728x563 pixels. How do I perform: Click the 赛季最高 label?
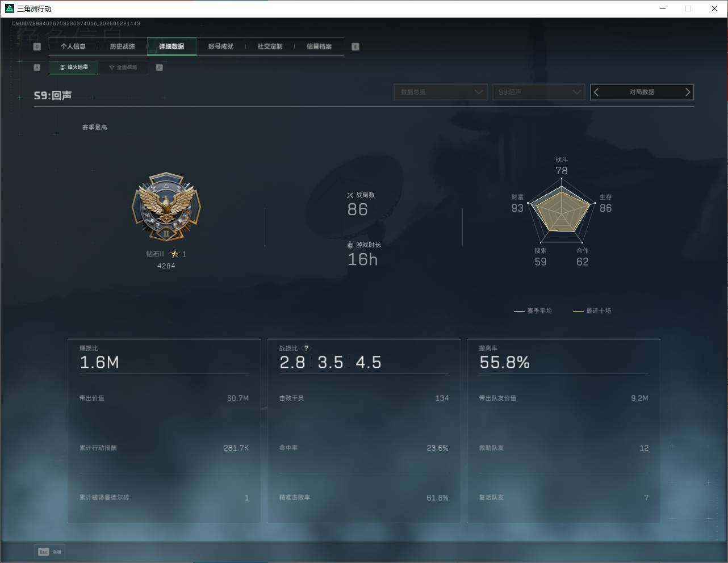click(x=94, y=128)
